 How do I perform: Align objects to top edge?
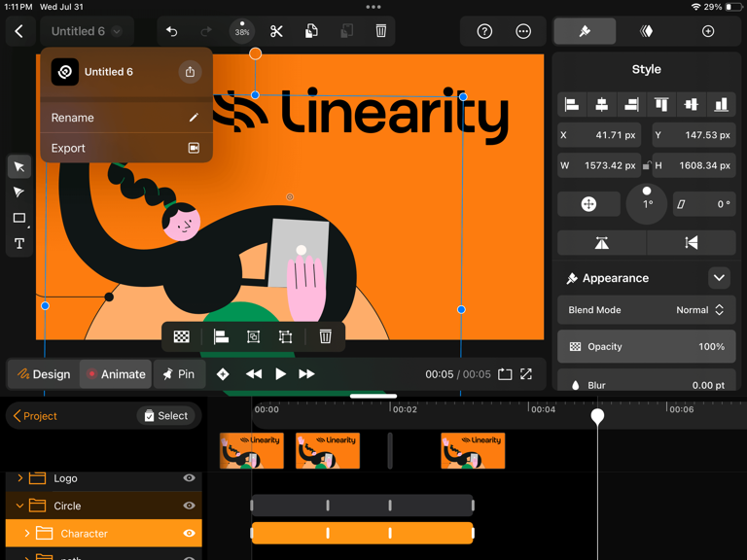661,104
